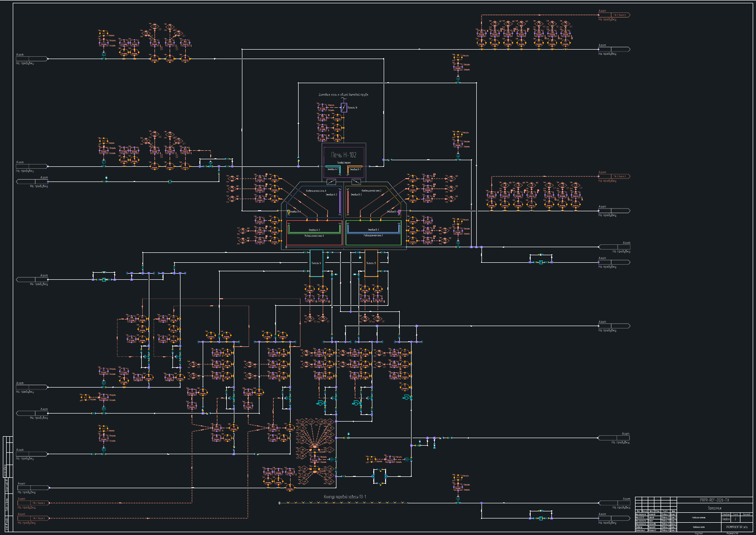Pick the purple Змеевик A-2 vertical coil
Screen dimensions: 756x535
tap(340, 202)
